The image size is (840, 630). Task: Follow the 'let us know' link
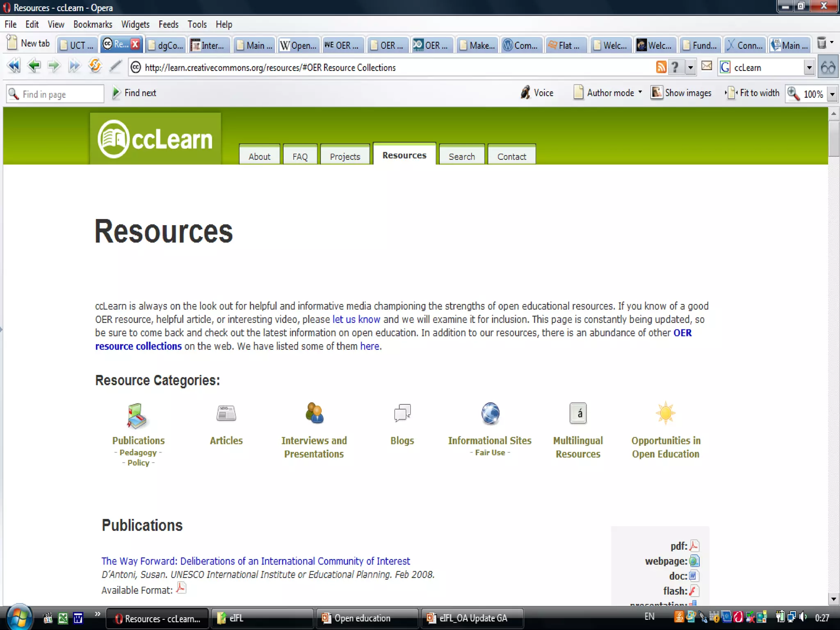356,320
